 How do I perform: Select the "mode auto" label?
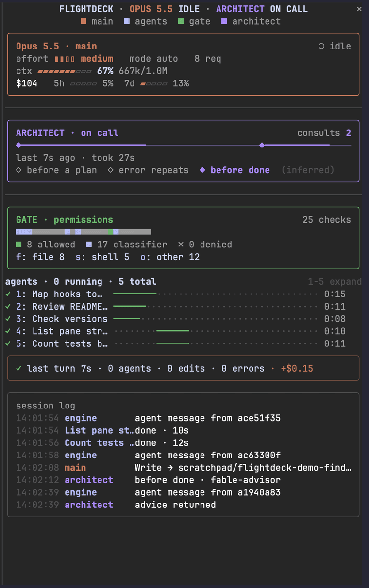pos(153,59)
